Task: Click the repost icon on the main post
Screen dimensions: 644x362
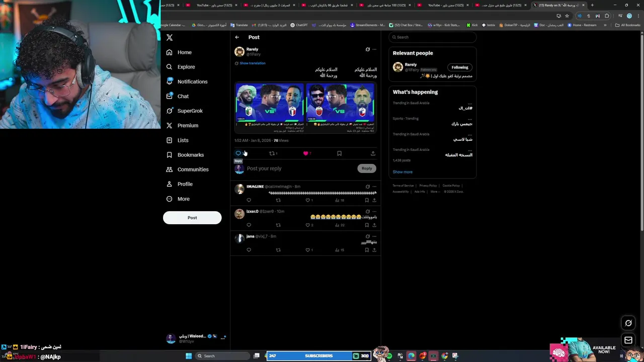Action: tap(272, 153)
